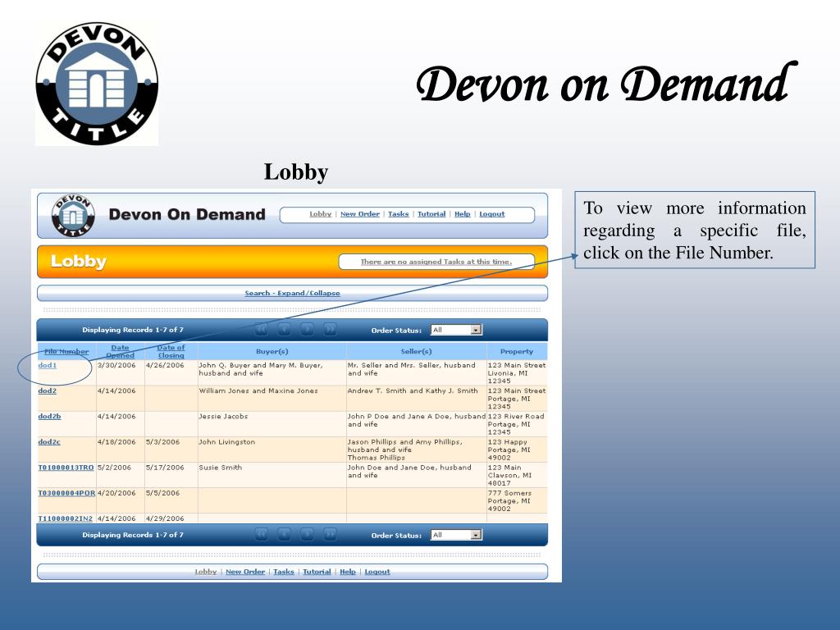Image resolution: width=840 pixels, height=630 pixels.
Task: Open Tasks in the header menu
Action: 398,214
